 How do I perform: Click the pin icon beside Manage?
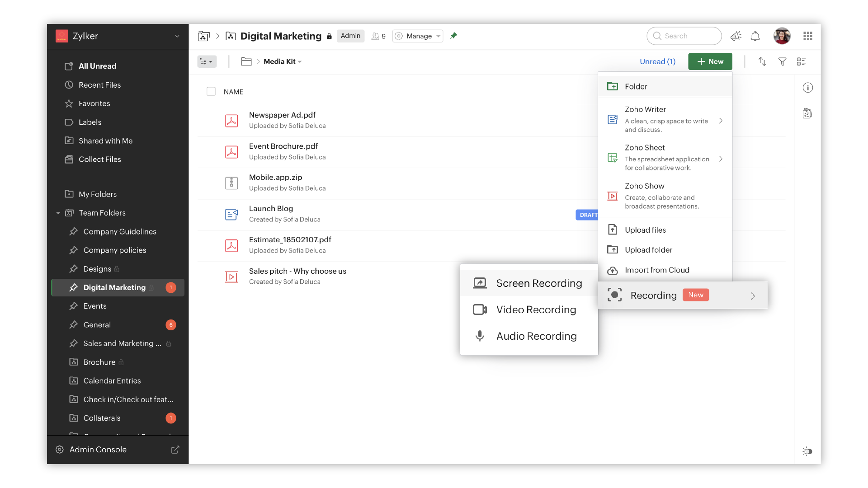click(454, 36)
